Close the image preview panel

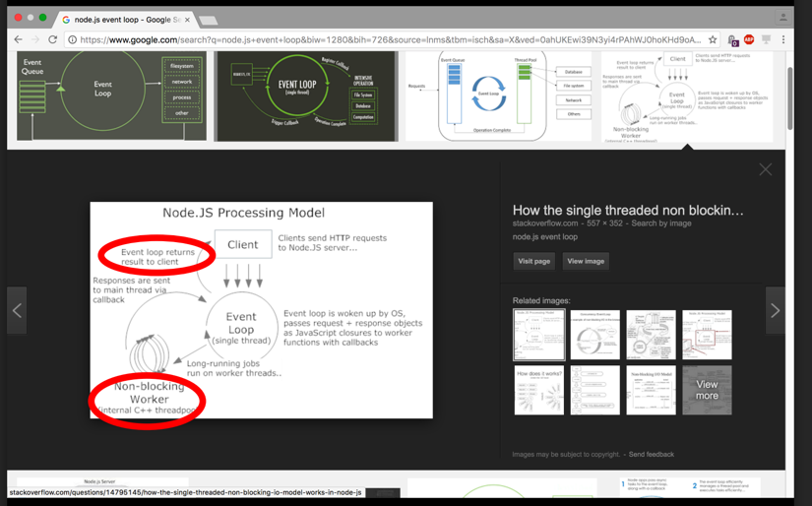click(x=766, y=169)
